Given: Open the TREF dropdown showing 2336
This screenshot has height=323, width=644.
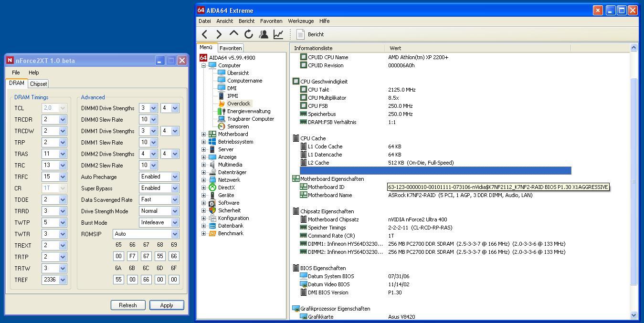Looking at the screenshot, I should pyautogui.click(x=63, y=280).
